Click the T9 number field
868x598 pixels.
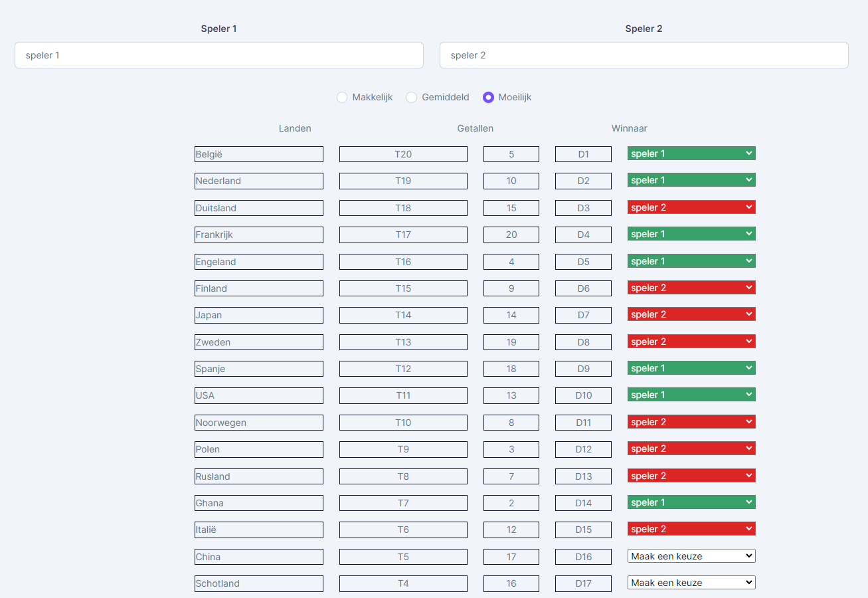tap(403, 449)
